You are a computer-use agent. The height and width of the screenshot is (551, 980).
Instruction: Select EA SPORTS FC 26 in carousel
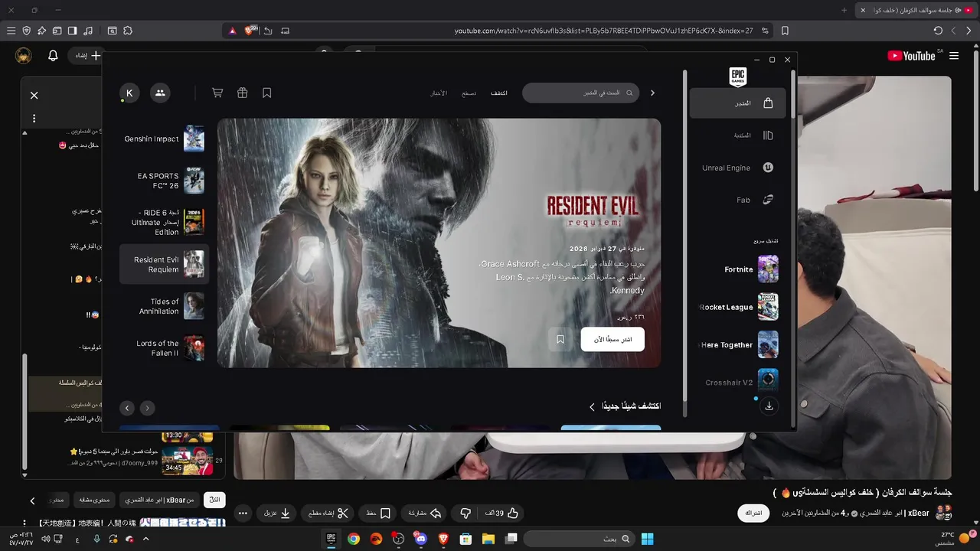(164, 181)
